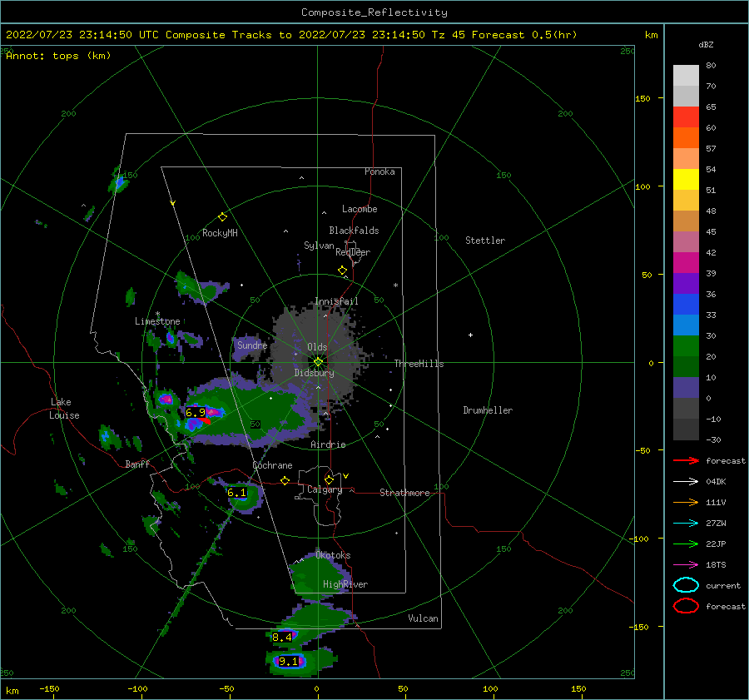Click the 8.4 storm top label
The height and width of the screenshot is (700, 749).
pyautogui.click(x=282, y=637)
